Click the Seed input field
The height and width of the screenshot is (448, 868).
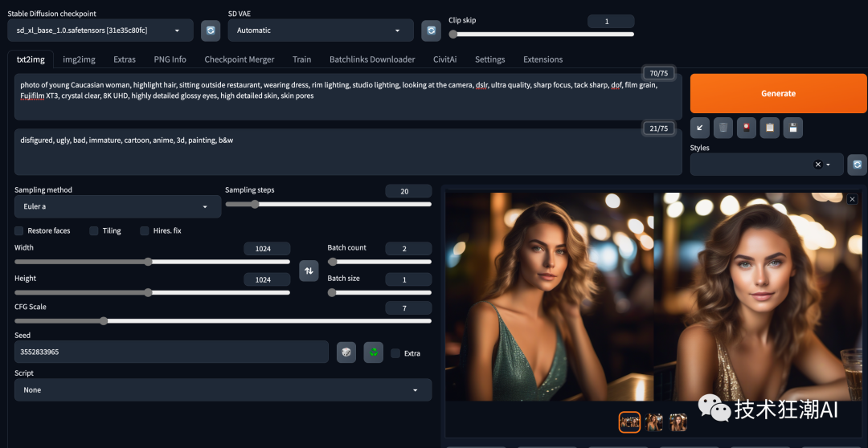coord(172,352)
